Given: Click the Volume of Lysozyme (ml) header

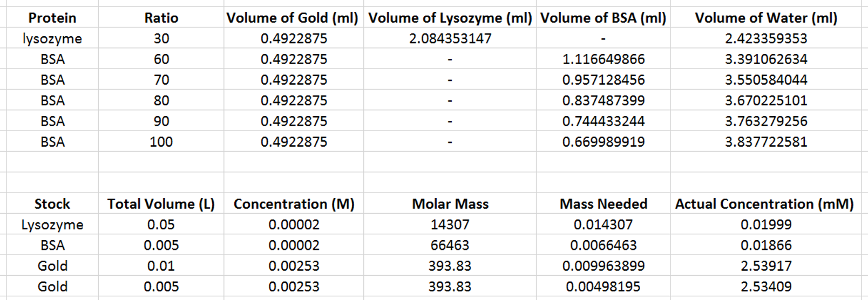Looking at the screenshot, I should (x=450, y=18).
